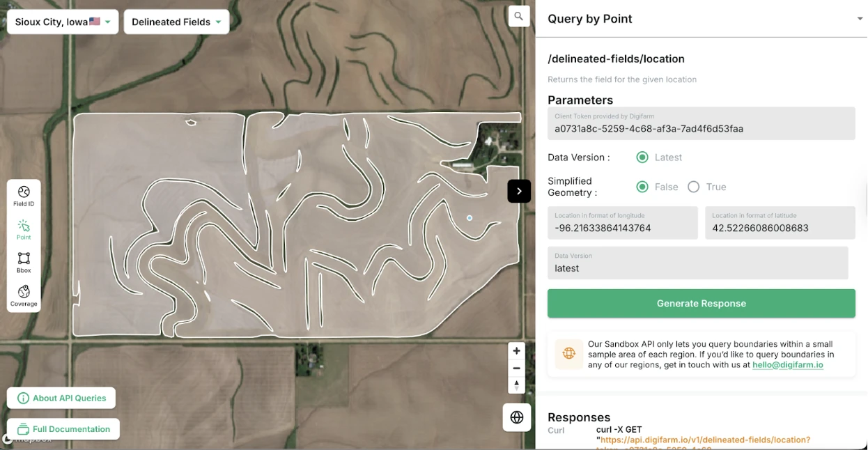Click the sandbox info globe icon
868x450 pixels.
point(569,353)
